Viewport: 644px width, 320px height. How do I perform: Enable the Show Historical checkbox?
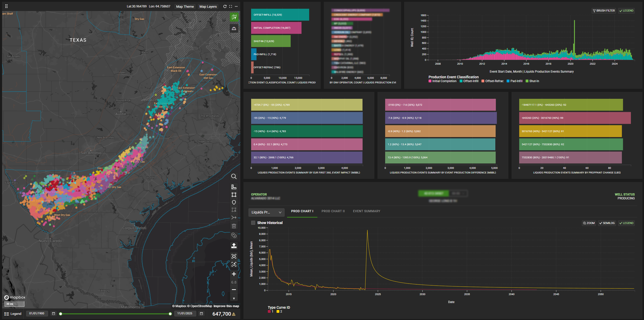pos(253,223)
